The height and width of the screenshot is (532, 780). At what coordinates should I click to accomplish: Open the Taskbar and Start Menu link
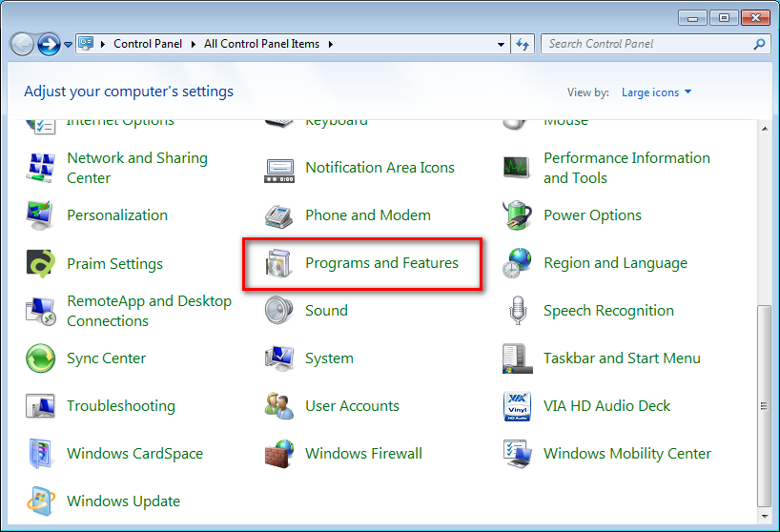point(622,358)
